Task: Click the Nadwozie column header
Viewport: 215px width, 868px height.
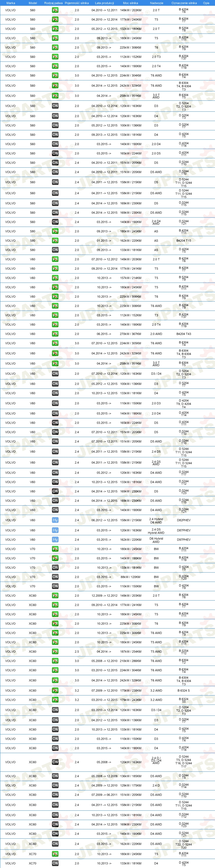Action: pos(157,3)
